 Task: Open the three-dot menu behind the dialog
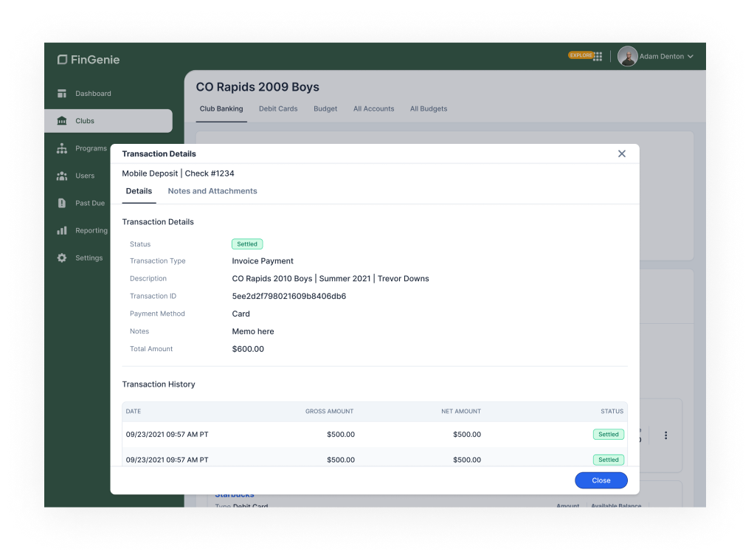click(666, 435)
